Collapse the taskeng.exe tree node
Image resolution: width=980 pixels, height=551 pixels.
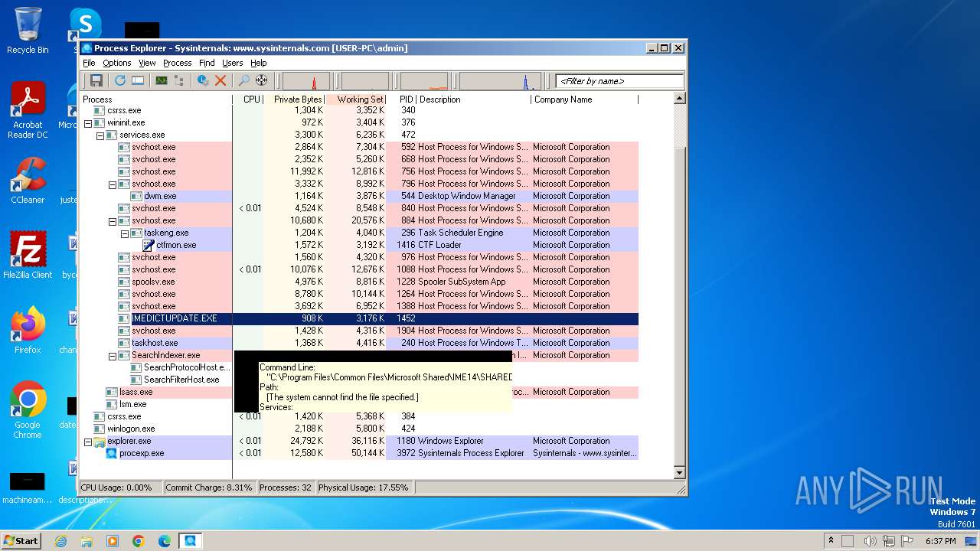click(125, 233)
